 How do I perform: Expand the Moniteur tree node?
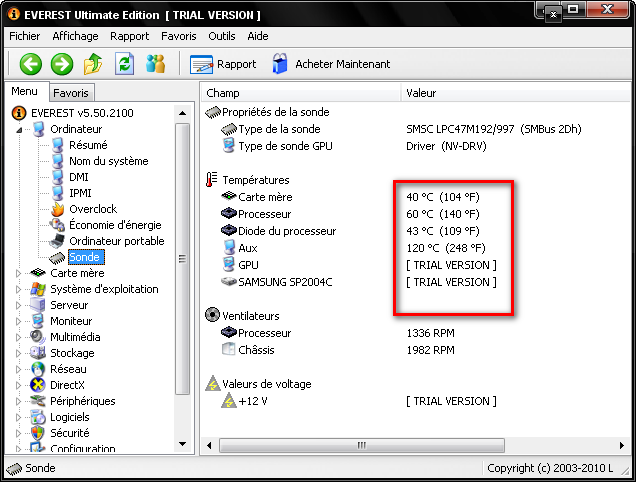pyautogui.click(x=18, y=321)
